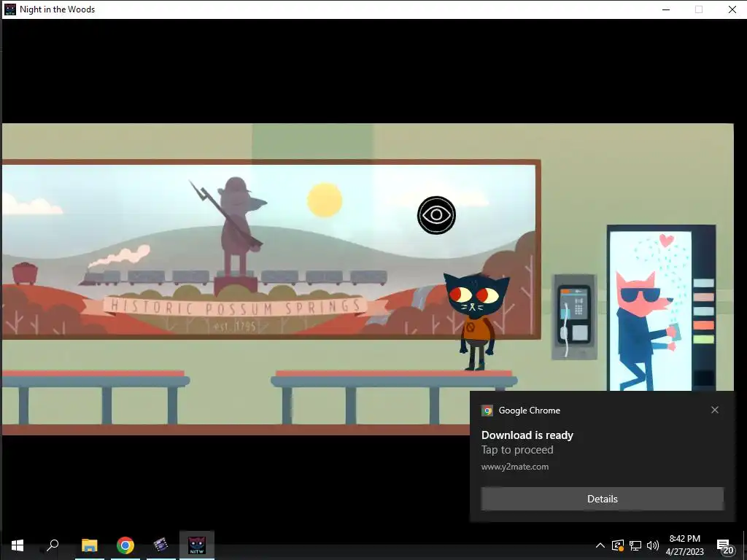
Task: Open Action Center notifications icon
Action: click(x=724, y=545)
